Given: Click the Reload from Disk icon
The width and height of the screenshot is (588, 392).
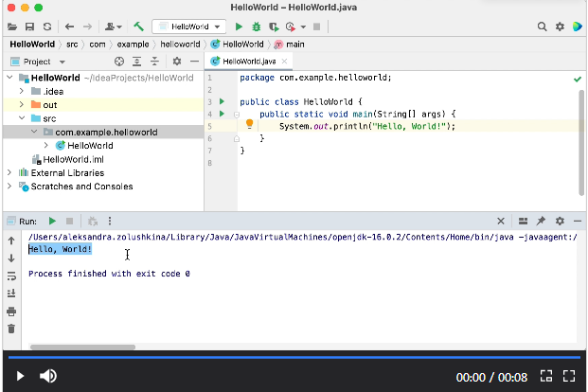Looking at the screenshot, I should pos(47,27).
